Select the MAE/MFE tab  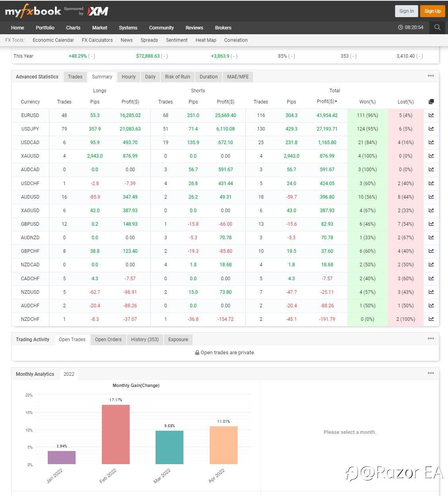pos(238,77)
